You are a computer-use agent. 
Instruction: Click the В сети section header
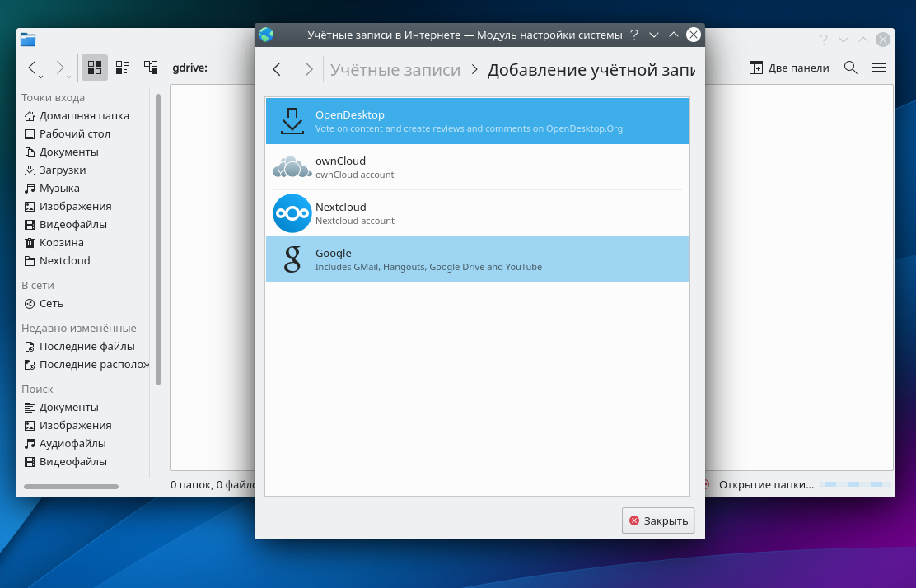click(x=38, y=286)
